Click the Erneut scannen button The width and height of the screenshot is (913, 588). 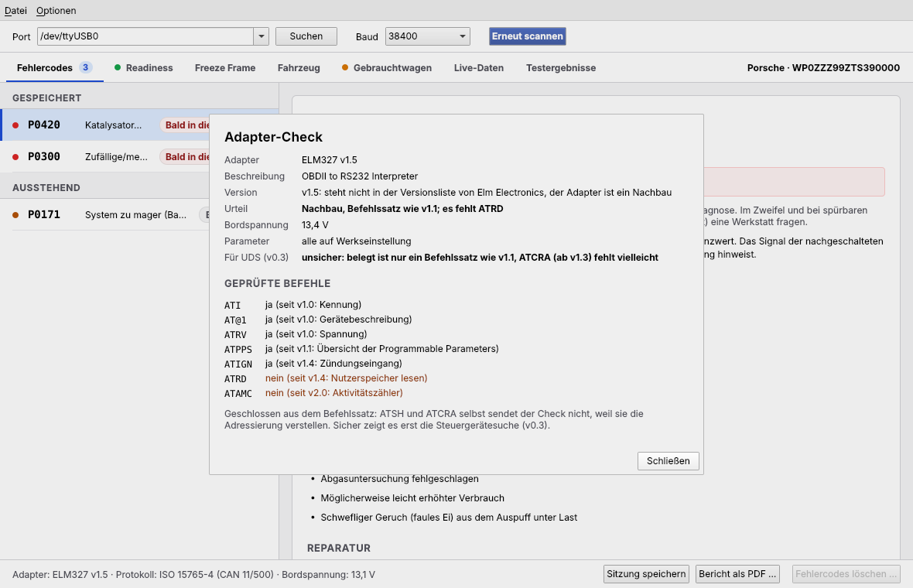(528, 36)
